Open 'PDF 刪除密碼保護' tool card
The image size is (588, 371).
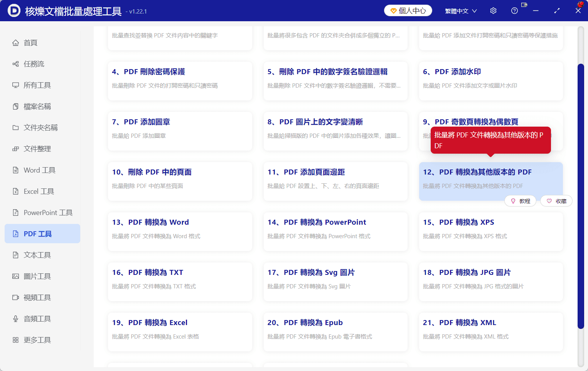[180, 81]
